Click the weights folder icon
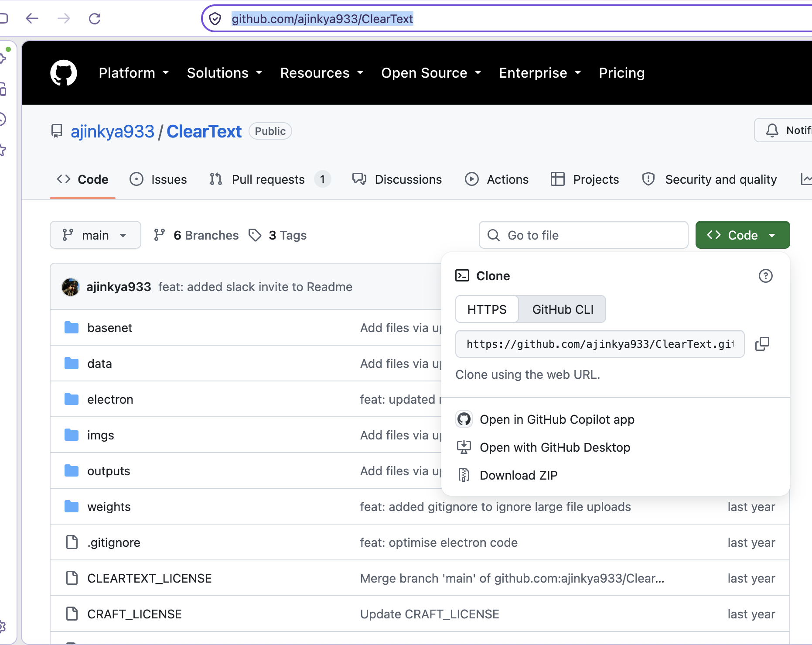The image size is (812, 645). pos(72,507)
